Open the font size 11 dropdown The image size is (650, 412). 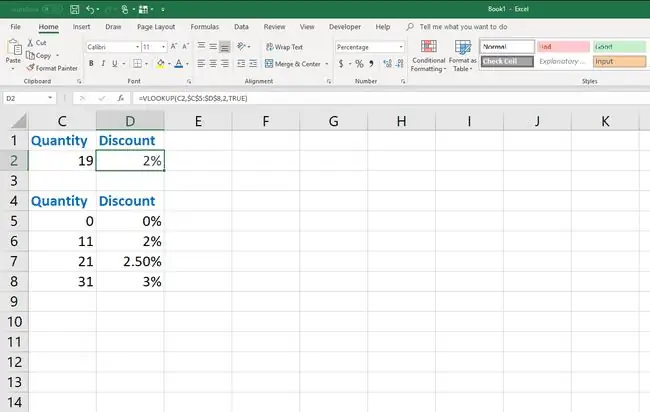click(163, 47)
